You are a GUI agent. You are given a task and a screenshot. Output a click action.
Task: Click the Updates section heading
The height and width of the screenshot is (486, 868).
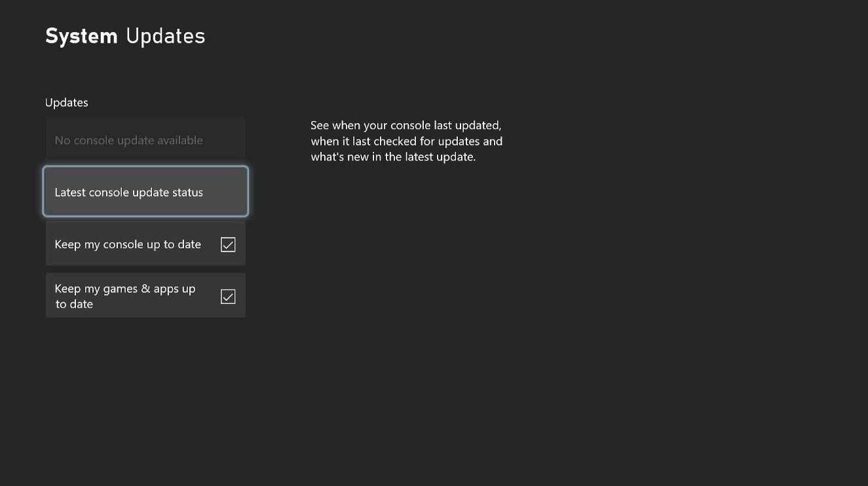(66, 102)
